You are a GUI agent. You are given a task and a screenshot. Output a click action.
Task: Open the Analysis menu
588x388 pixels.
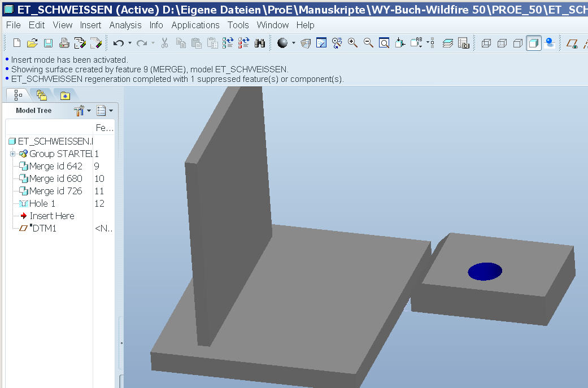point(125,25)
